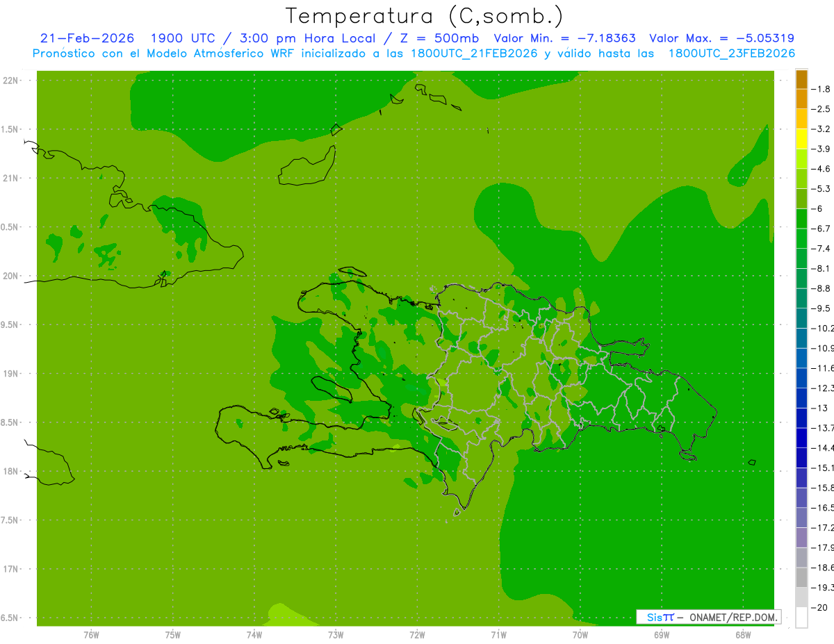Click the '19N' latitude label
The height and width of the screenshot is (644, 834).
click(10, 373)
